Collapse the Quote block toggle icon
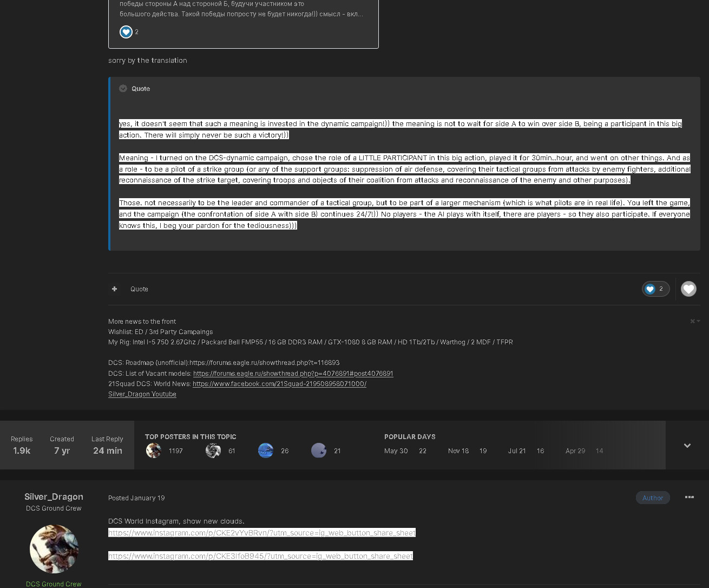Viewport: 709px width, 588px height. click(123, 88)
